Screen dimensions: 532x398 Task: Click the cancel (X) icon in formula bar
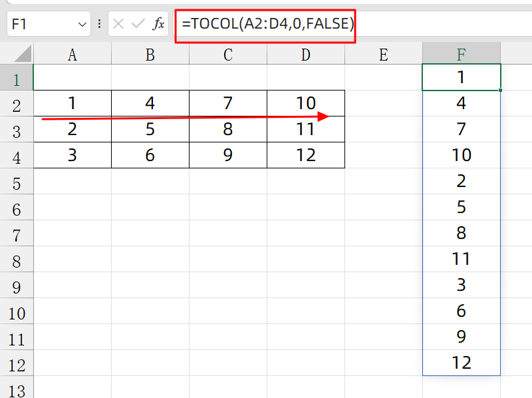tap(119, 25)
